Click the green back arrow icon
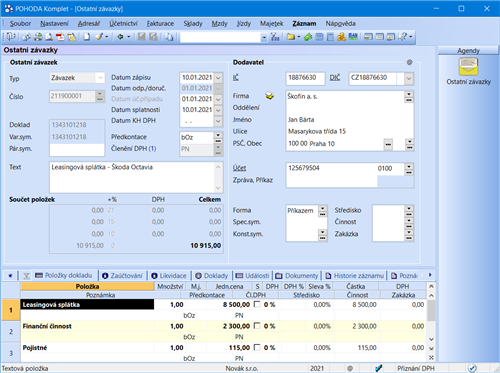This screenshot has height=373, width=500. [x=120, y=37]
